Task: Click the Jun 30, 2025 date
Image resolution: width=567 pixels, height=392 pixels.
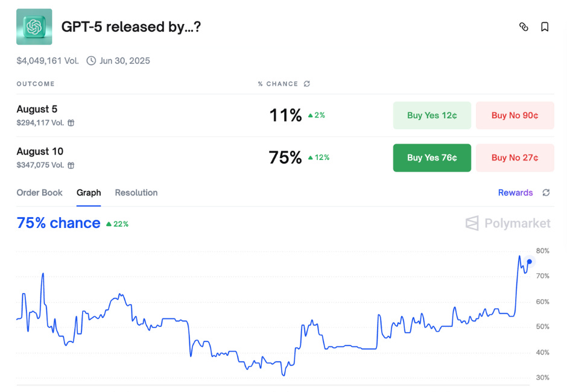Action: coord(125,61)
